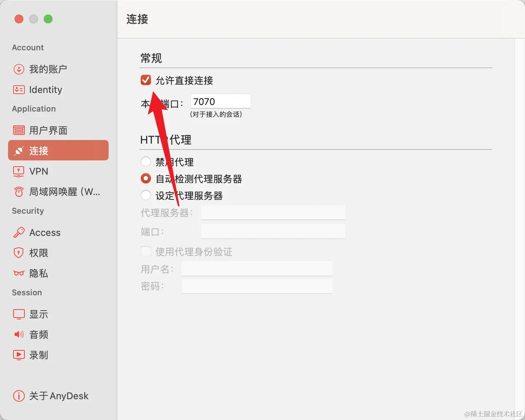525x420 pixels.
Task: Click the plug icon beside 连接
Action: (x=19, y=151)
